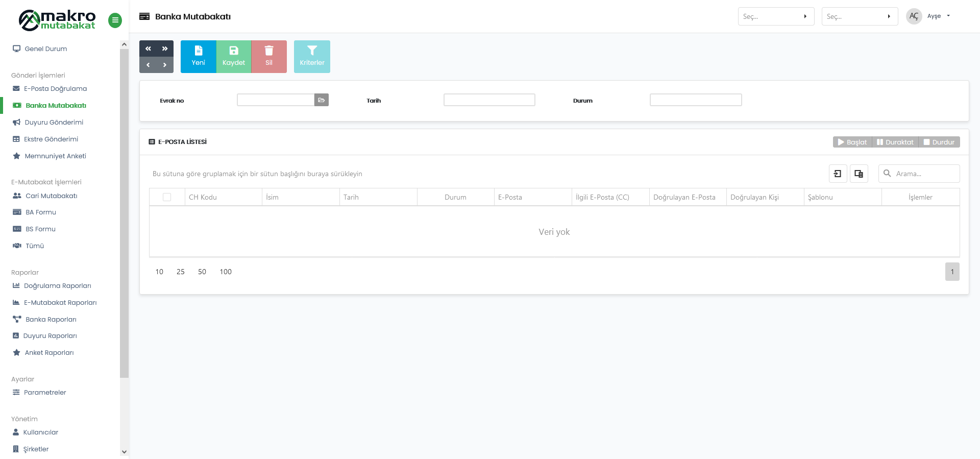This screenshot has height=459, width=980.
Task: Click the Yeni (new document) button
Action: coord(198,56)
